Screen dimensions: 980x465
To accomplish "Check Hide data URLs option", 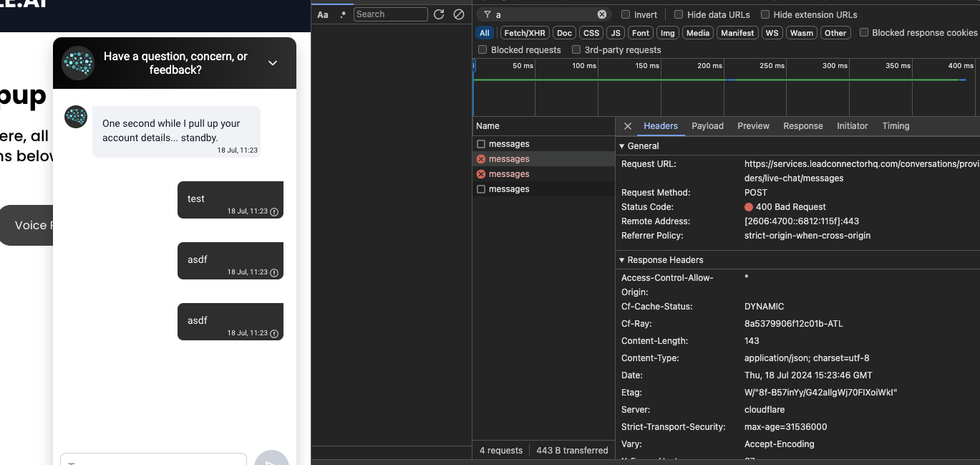I will [679, 14].
